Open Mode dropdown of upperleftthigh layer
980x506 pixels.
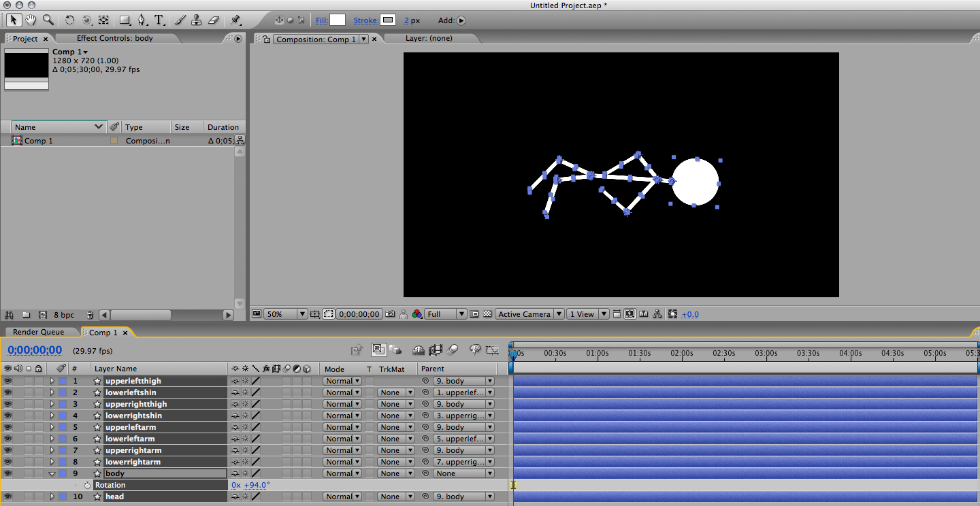point(342,381)
